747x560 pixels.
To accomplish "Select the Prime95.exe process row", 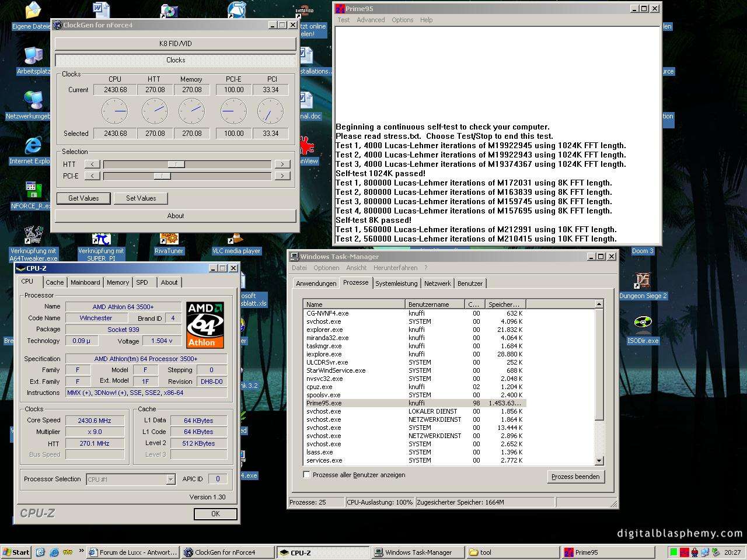I will click(x=414, y=403).
